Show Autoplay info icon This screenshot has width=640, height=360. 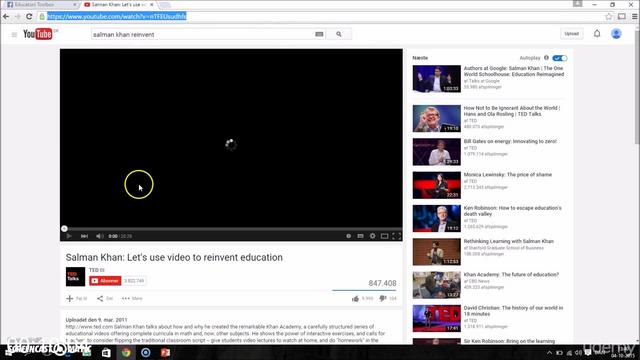[x=546, y=58]
